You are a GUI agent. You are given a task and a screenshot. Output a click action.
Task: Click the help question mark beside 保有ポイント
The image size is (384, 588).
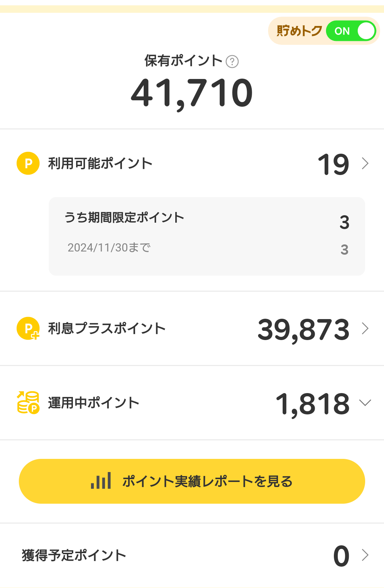pyautogui.click(x=232, y=62)
